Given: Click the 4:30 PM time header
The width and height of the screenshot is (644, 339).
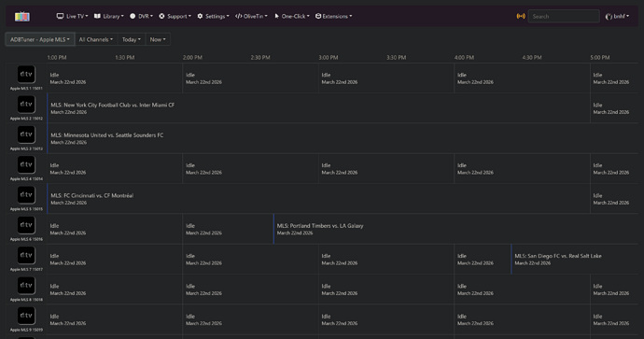Looking at the screenshot, I should point(532,58).
